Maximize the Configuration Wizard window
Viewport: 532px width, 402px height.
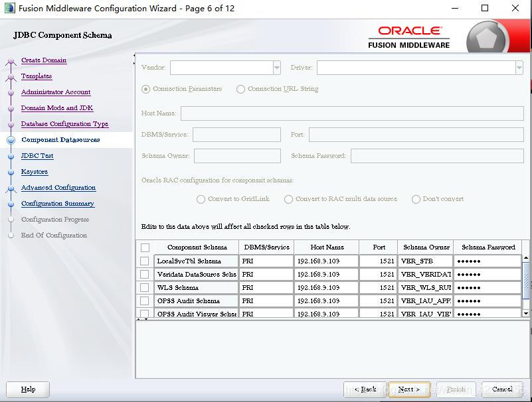tap(485, 8)
